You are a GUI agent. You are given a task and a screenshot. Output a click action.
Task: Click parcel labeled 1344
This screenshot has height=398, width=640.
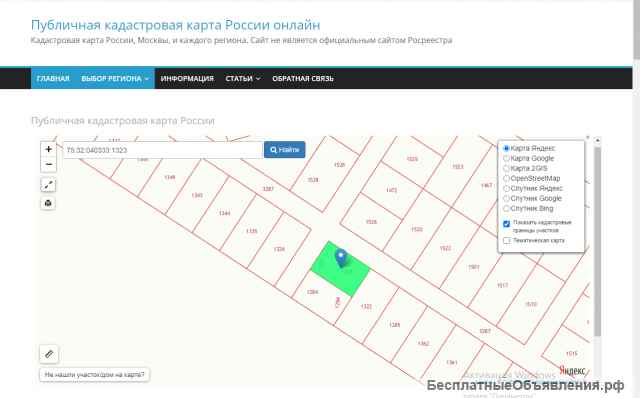click(224, 213)
